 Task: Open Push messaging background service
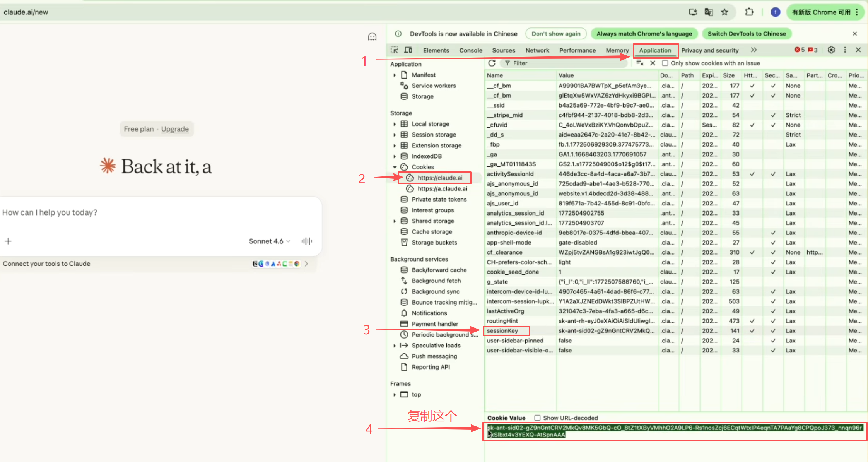pos(434,356)
